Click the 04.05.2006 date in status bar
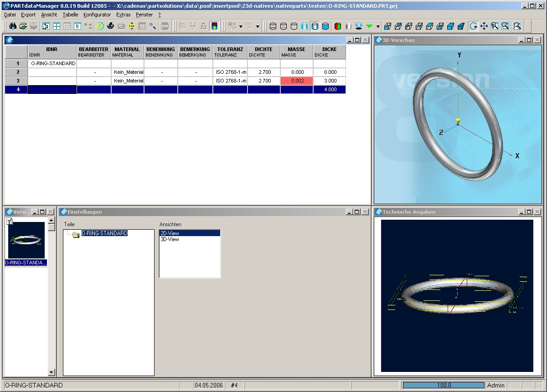Image resolution: width=547 pixels, height=392 pixels. coord(209,385)
